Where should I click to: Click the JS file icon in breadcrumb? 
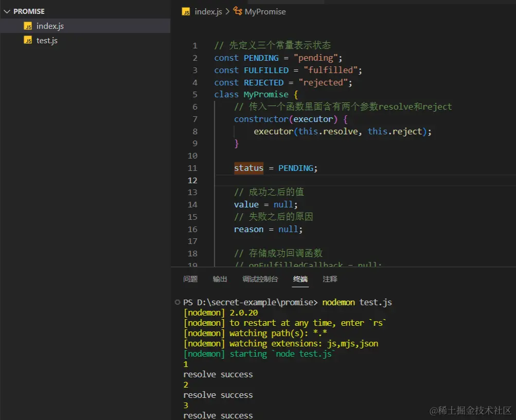click(186, 12)
